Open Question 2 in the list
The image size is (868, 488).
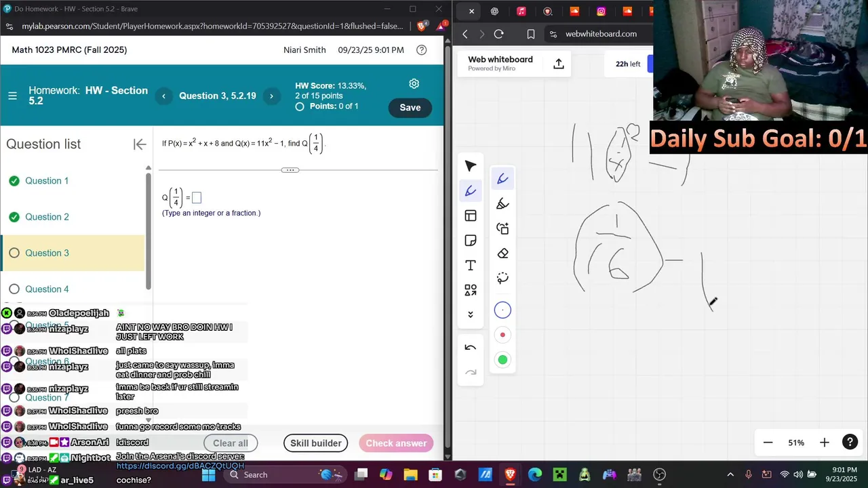click(x=47, y=217)
